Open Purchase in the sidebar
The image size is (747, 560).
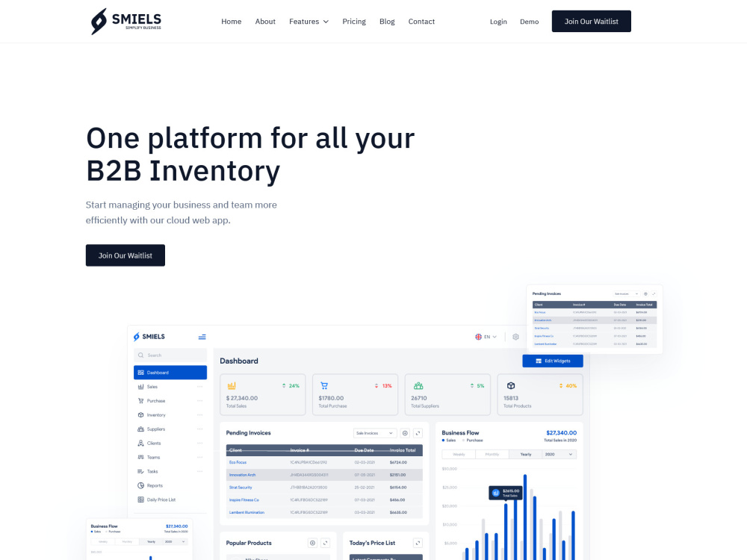[x=156, y=401]
